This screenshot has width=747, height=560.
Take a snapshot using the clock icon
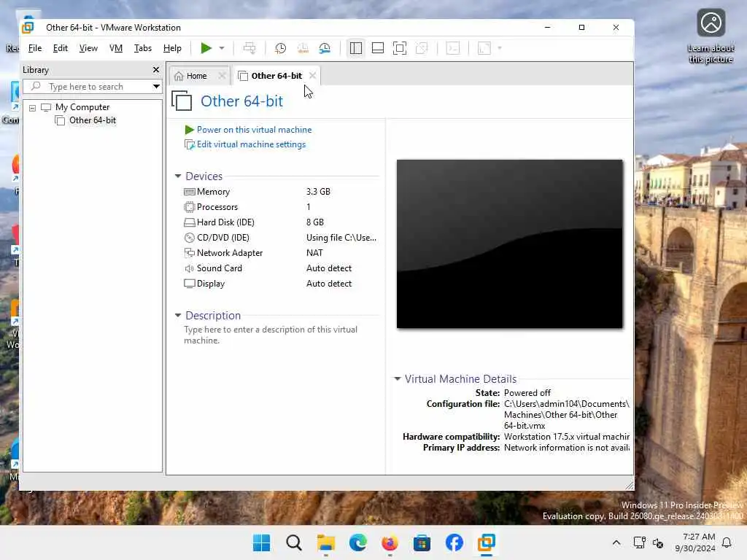tap(281, 48)
